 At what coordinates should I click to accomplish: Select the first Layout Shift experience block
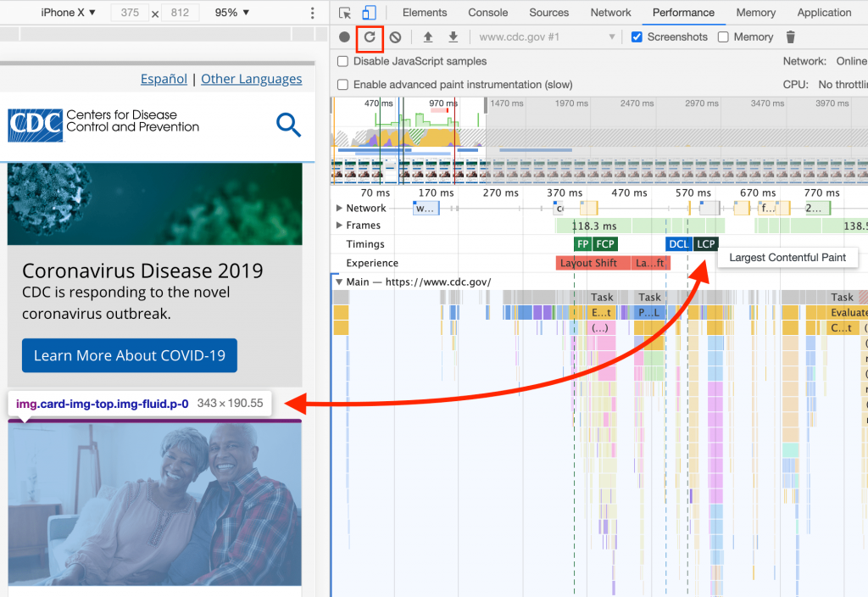click(x=593, y=263)
